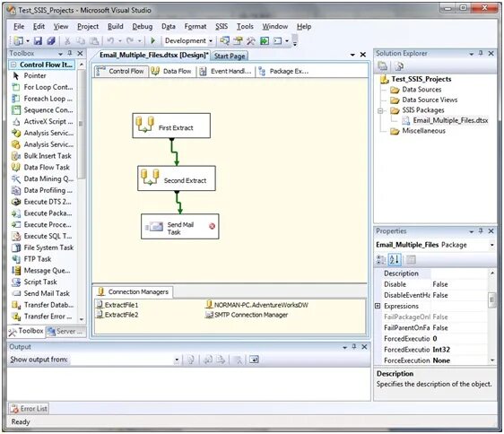Open the File menu
This screenshot has height=434, width=504.
pos(19,27)
